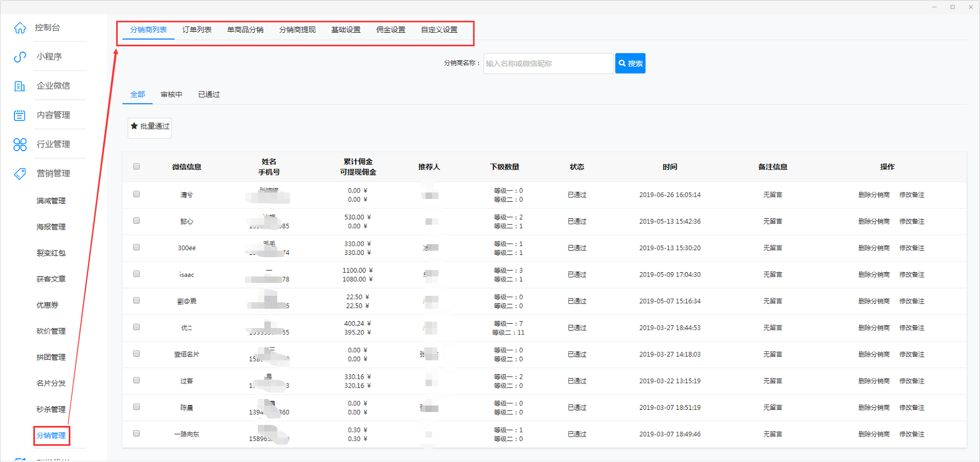Click the 2019-05-09 17:04:30 timestamp

tap(669, 274)
